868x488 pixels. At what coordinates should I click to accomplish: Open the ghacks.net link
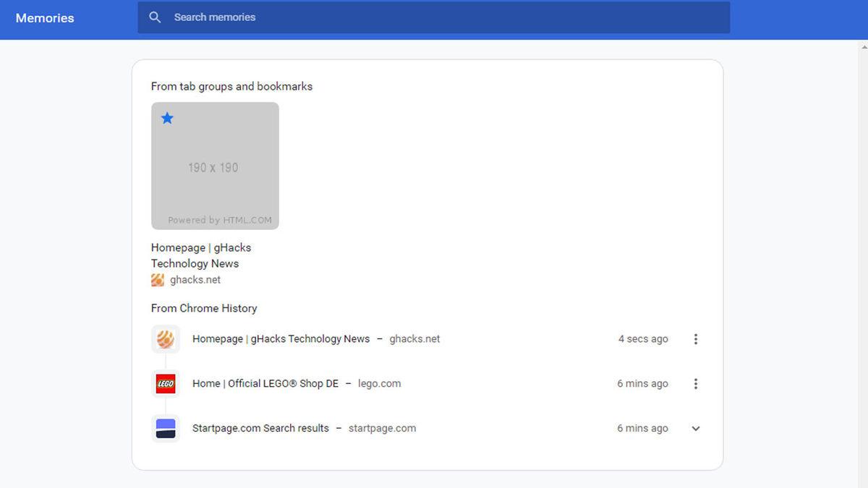(414, 338)
